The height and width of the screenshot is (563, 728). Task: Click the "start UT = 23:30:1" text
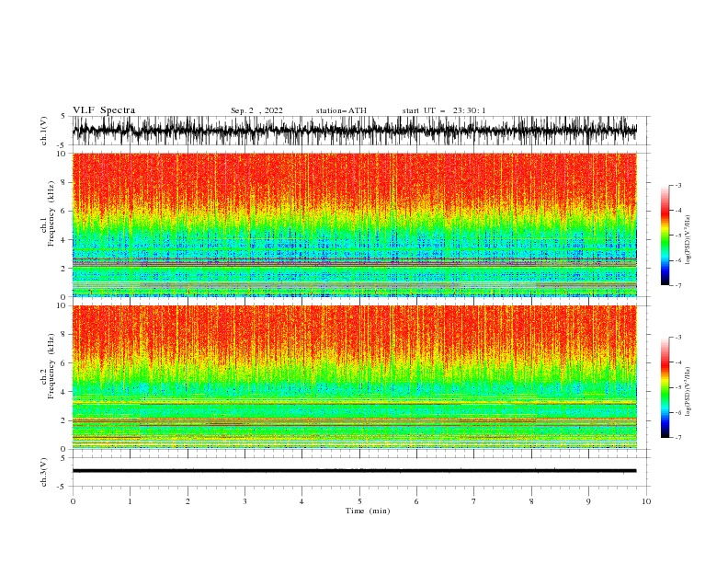(x=444, y=110)
